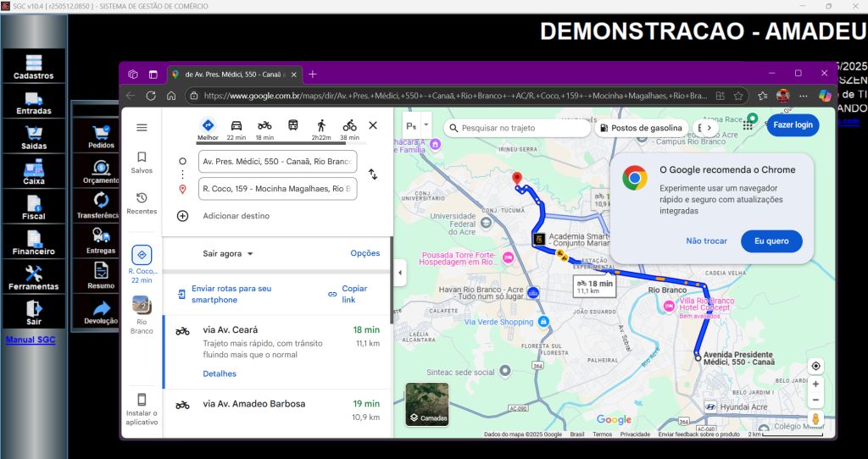Select walking travel mode 2h22m
Screen dimensions: 868x459
321,130
